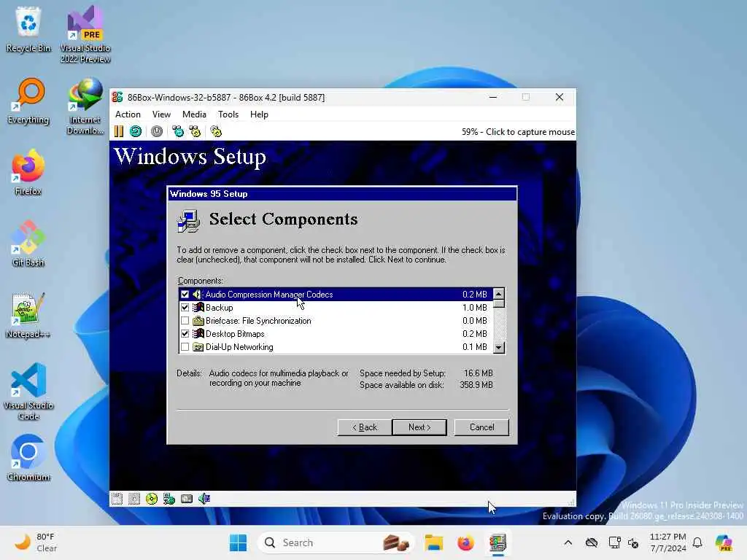Click first floppy drive status bar icon

[117, 499]
